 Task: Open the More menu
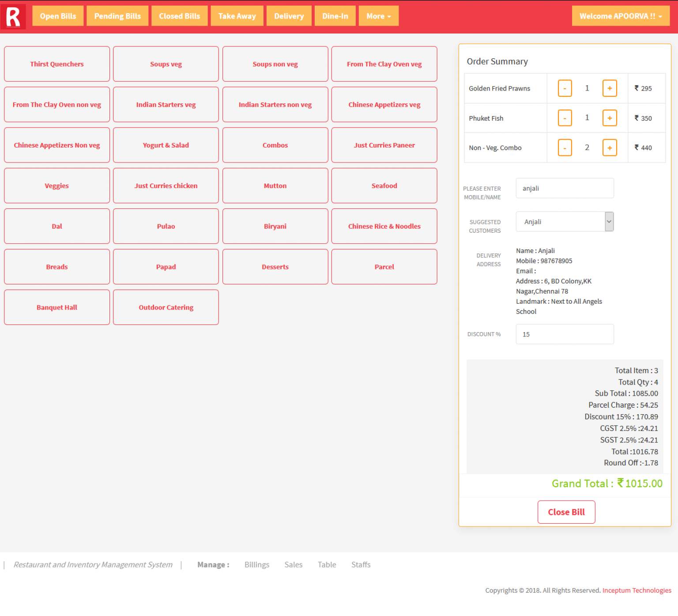pyautogui.click(x=378, y=15)
